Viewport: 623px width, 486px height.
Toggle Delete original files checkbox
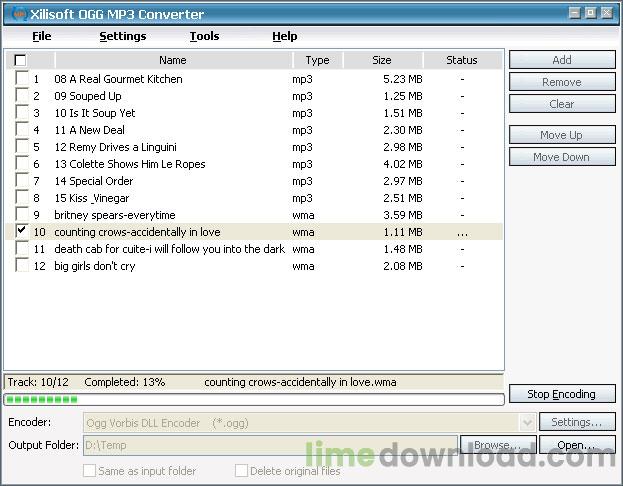241,471
